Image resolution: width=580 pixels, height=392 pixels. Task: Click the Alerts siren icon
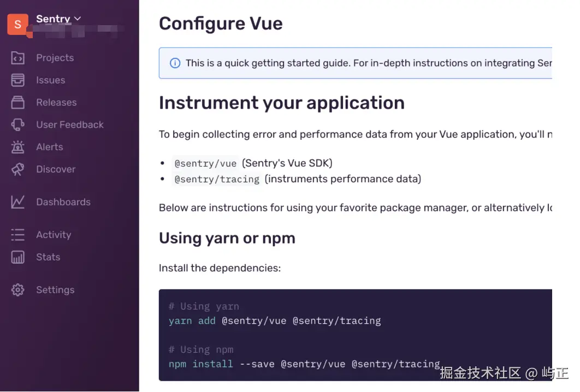(18, 147)
